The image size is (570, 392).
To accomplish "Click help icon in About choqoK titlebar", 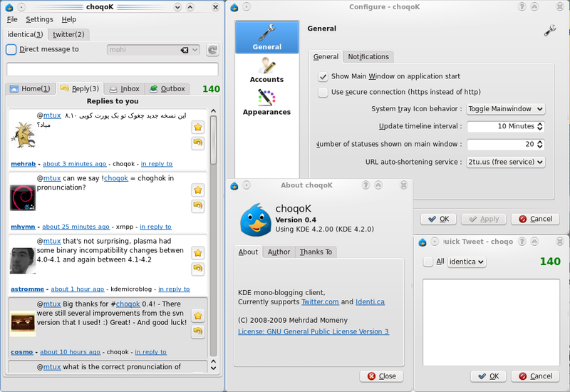I will [x=366, y=185].
